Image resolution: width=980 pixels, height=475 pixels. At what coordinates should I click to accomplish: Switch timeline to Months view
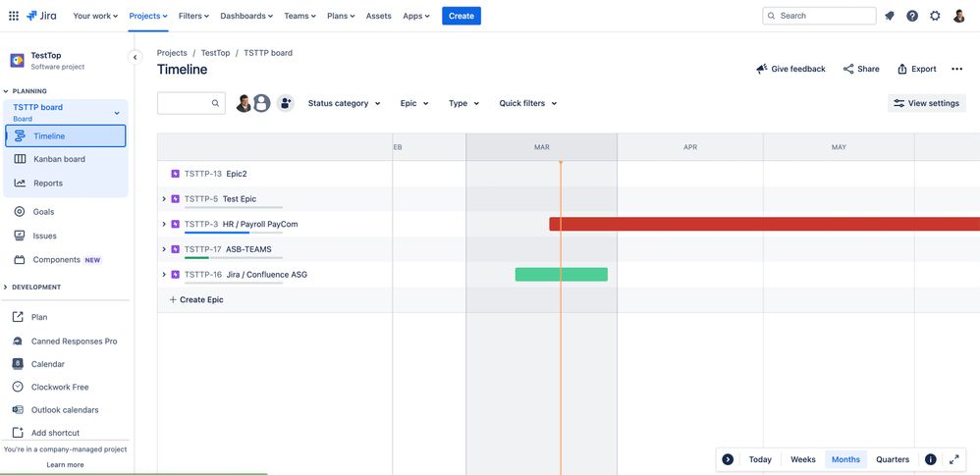845,459
